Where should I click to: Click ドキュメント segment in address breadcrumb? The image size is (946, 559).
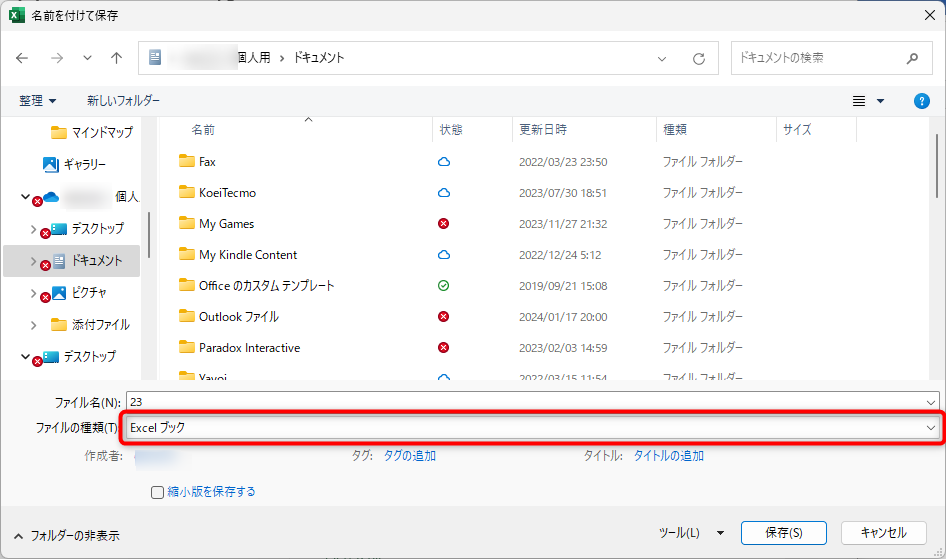pyautogui.click(x=319, y=58)
